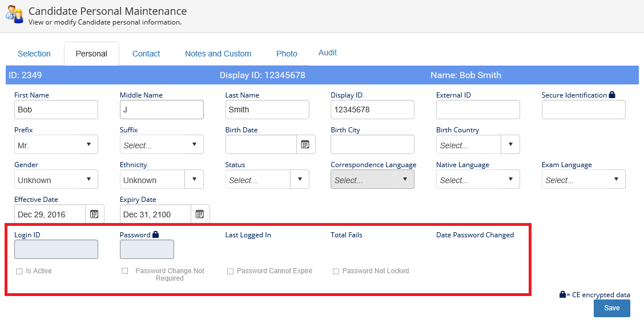The image size is (644, 324).
Task: Check Password Cannot Expire option
Action: [x=231, y=272]
